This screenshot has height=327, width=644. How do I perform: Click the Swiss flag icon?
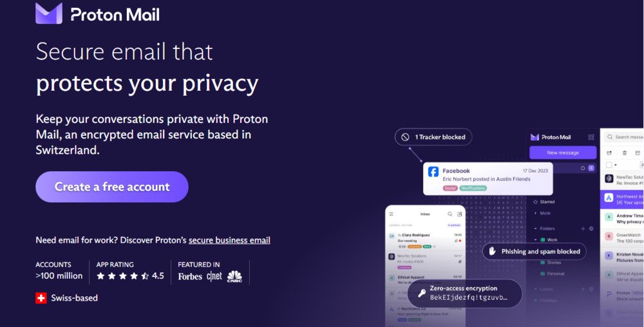41,298
